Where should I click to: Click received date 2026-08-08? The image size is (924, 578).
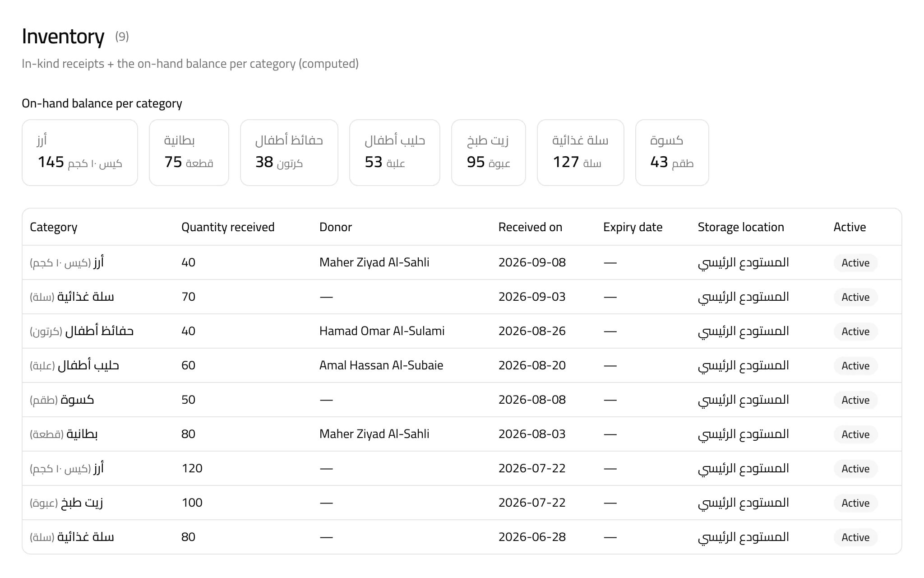tap(532, 400)
